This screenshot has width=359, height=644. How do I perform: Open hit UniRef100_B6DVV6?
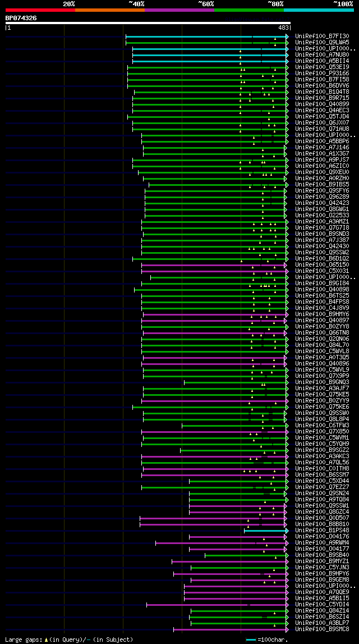tap(322, 85)
